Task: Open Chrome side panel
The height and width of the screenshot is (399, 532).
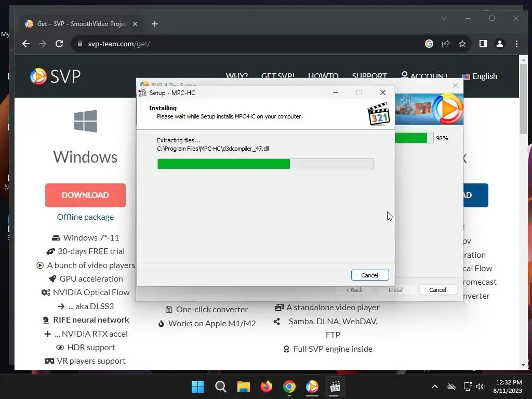Action: point(483,44)
